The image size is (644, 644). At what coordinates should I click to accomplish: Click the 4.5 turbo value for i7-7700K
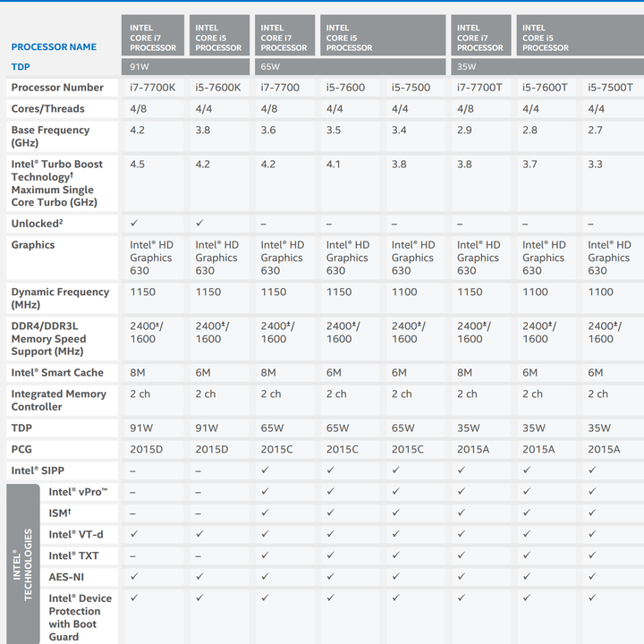pos(137,165)
